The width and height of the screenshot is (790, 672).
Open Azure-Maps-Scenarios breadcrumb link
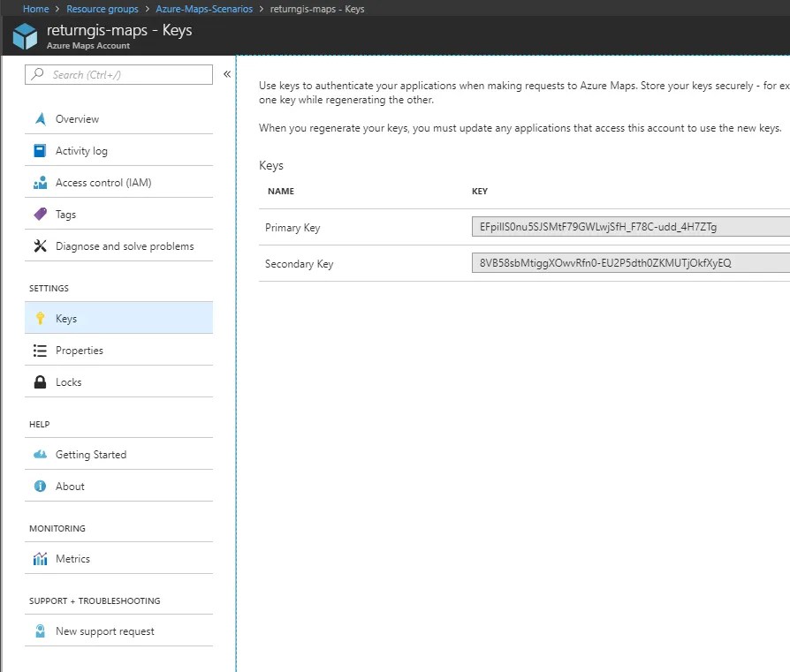tap(204, 9)
